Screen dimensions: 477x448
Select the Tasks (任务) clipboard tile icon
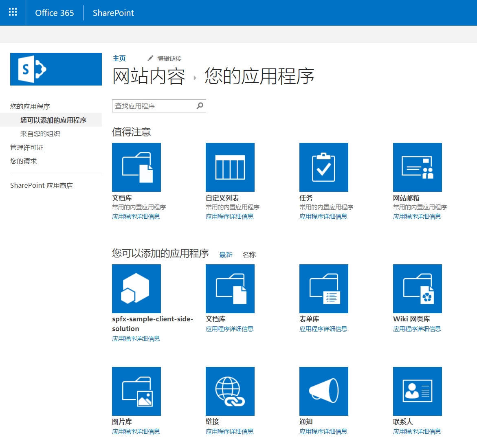(323, 167)
